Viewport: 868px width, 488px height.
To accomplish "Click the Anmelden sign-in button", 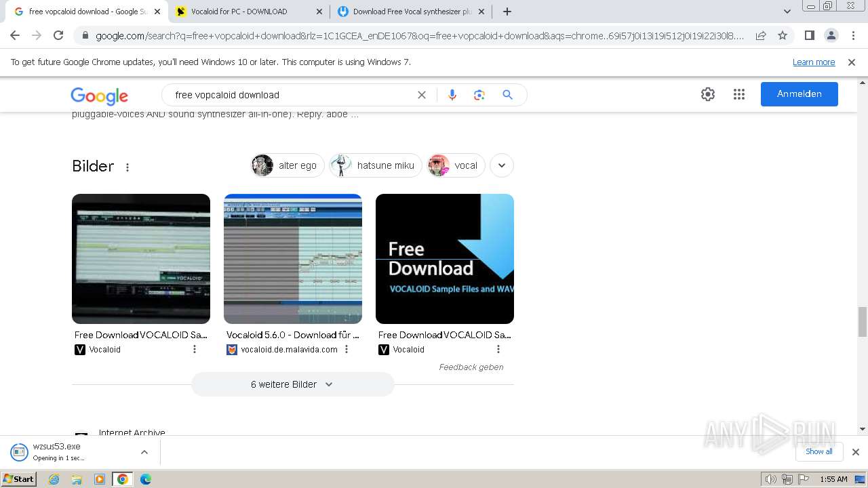I will tap(800, 94).
